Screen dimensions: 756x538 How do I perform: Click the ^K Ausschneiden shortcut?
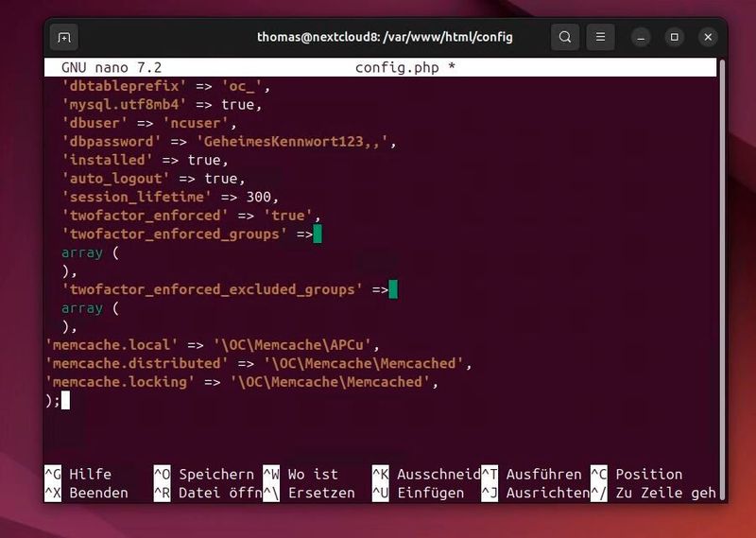(x=426, y=475)
